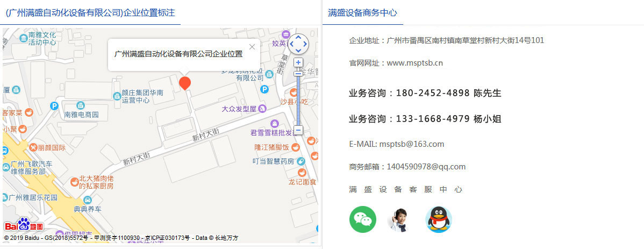Click the map pan direction control
This screenshot has width=644, height=249.
[x=298, y=44]
